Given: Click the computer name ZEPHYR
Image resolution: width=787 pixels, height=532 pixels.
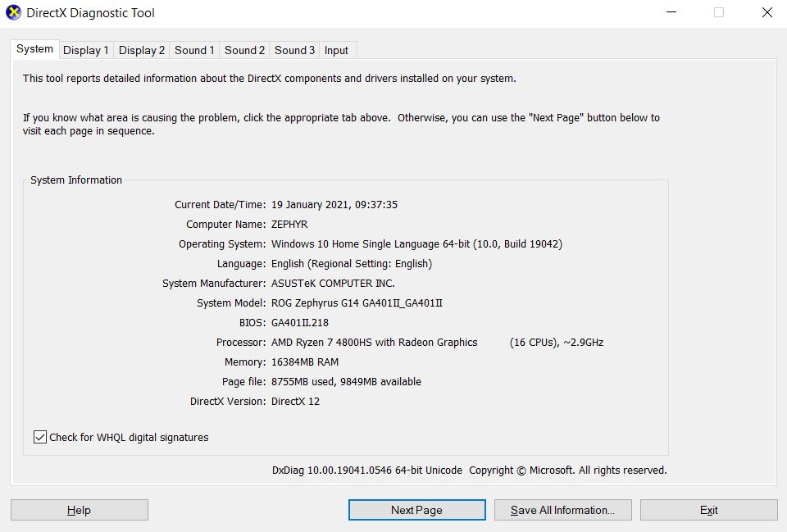Looking at the screenshot, I should tap(289, 225).
